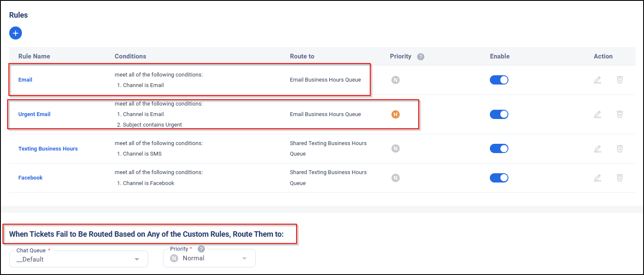Image resolution: width=644 pixels, height=275 pixels.
Task: Click the Action column header
Action: 603,56
